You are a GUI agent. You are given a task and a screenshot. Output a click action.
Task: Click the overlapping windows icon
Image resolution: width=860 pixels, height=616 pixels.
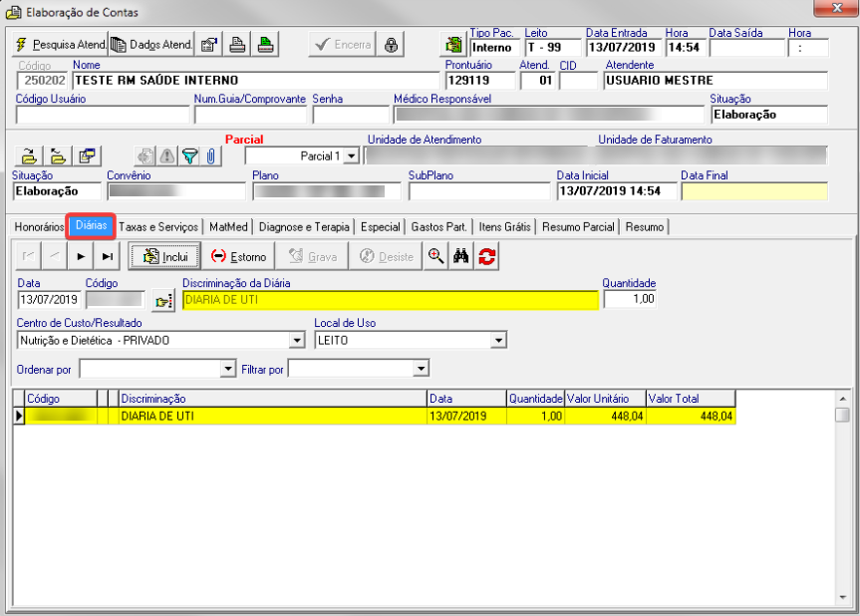(x=87, y=156)
